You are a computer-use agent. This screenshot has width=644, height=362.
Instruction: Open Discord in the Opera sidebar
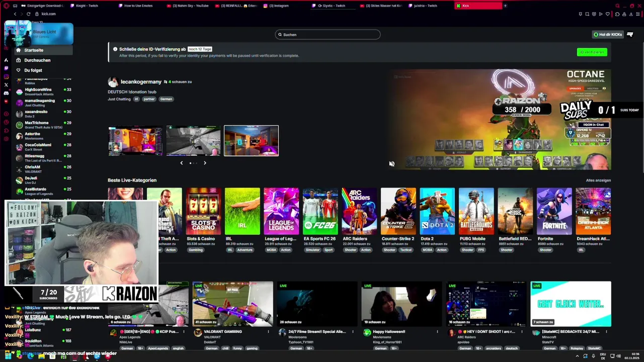pyautogui.click(x=6, y=93)
